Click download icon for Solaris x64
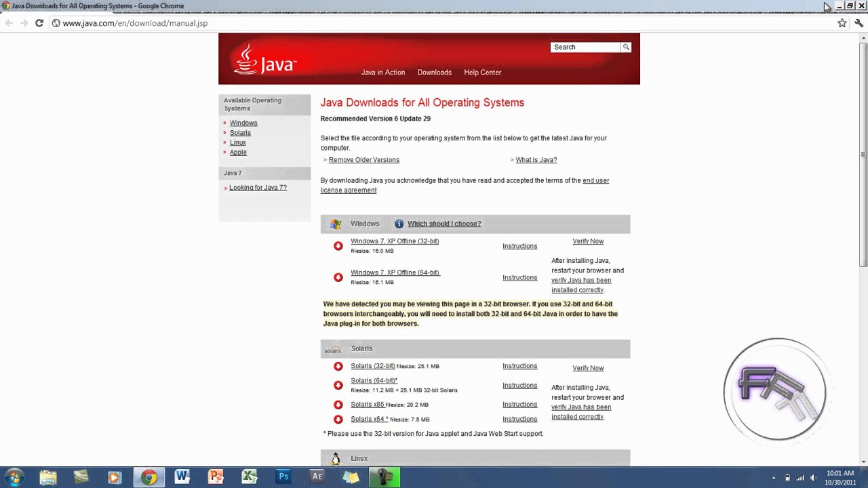868x488 pixels. coord(338,419)
